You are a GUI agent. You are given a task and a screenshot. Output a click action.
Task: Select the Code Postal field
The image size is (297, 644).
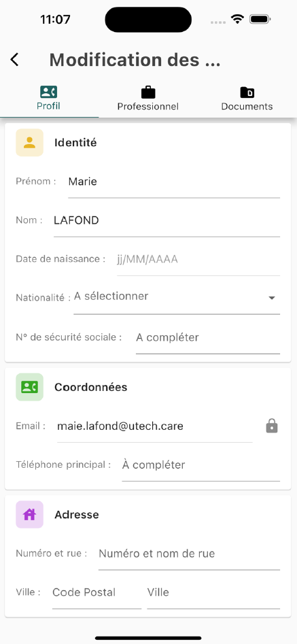(97, 596)
